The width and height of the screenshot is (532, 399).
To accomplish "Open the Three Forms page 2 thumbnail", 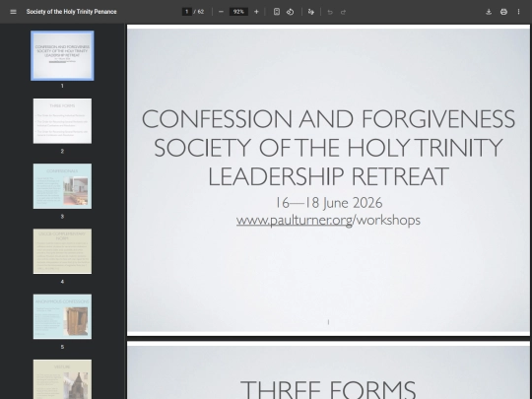I will [x=62, y=121].
